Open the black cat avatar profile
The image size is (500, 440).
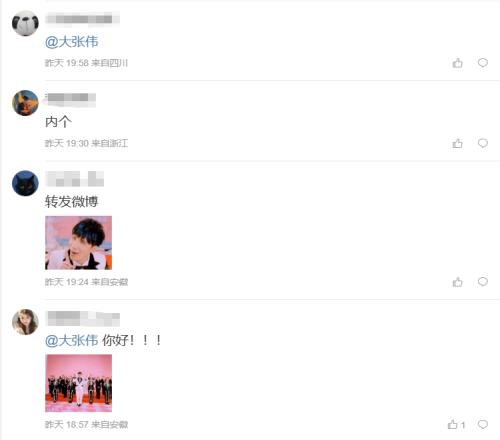[25, 183]
